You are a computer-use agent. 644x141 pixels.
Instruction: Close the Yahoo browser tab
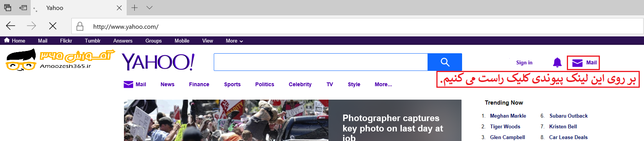[119, 8]
